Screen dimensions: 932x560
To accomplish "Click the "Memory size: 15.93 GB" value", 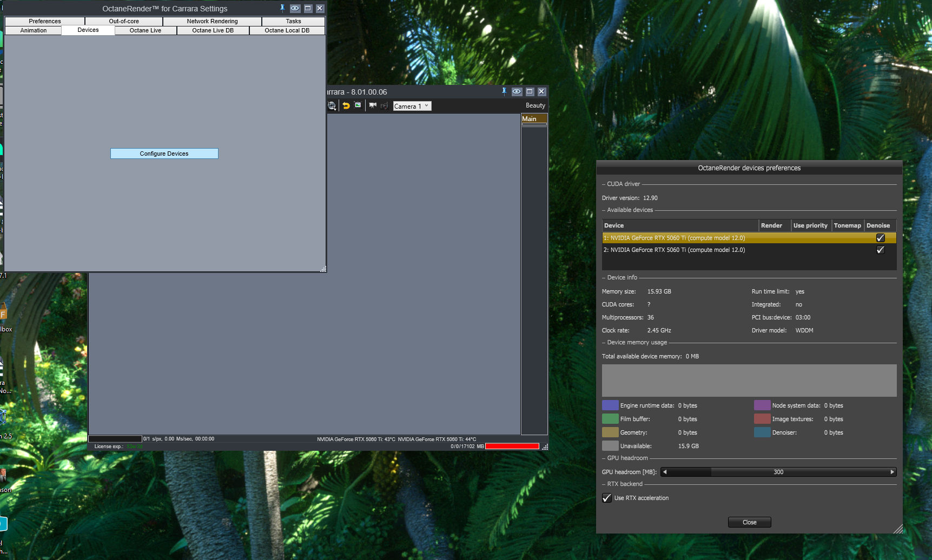I will pyautogui.click(x=659, y=291).
